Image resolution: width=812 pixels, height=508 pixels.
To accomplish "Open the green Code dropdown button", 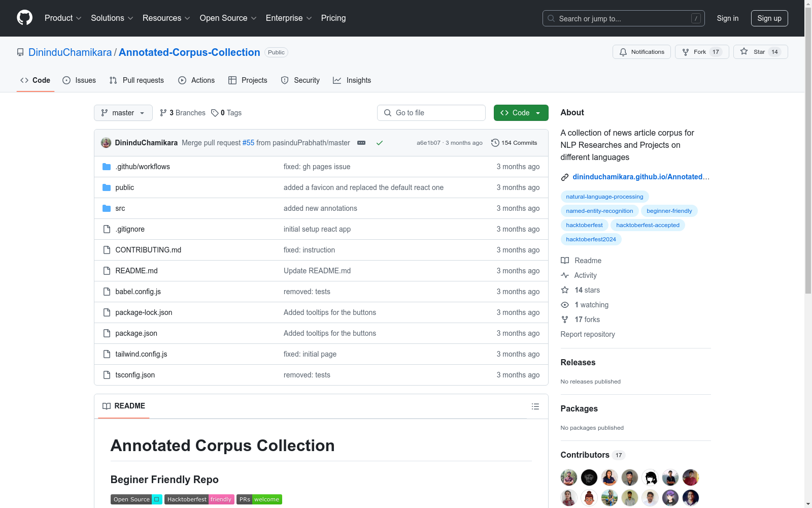I will (x=521, y=113).
